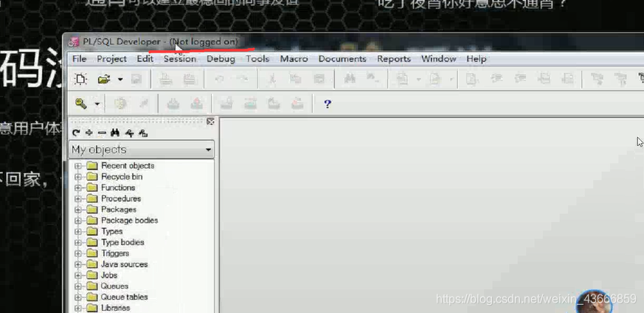
Task: Expand the Recycle bin tree node
Action: tap(77, 177)
